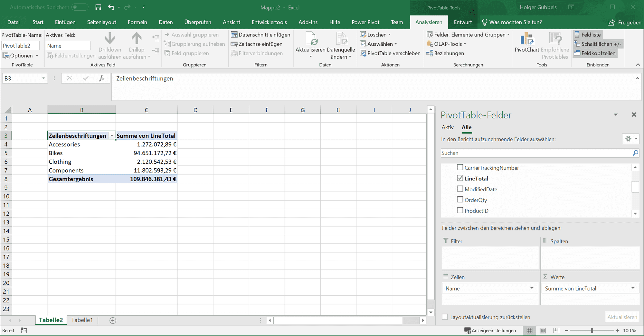
Task: Switch to Entwurf ribbon tab
Action: (463, 22)
